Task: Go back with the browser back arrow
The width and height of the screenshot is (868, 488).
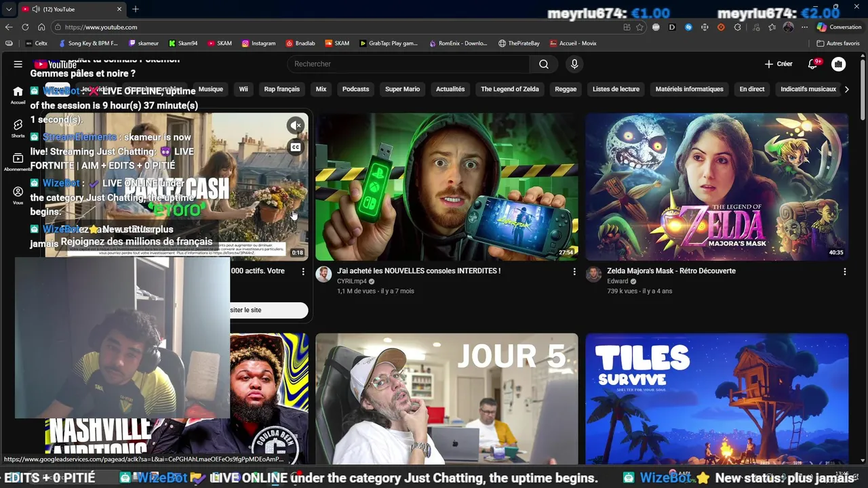Action: click(9, 27)
